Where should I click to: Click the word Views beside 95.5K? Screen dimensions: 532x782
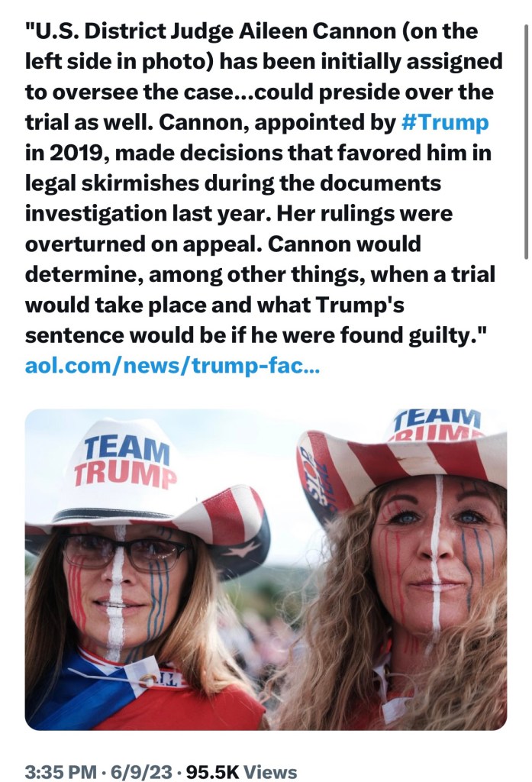coord(270,771)
